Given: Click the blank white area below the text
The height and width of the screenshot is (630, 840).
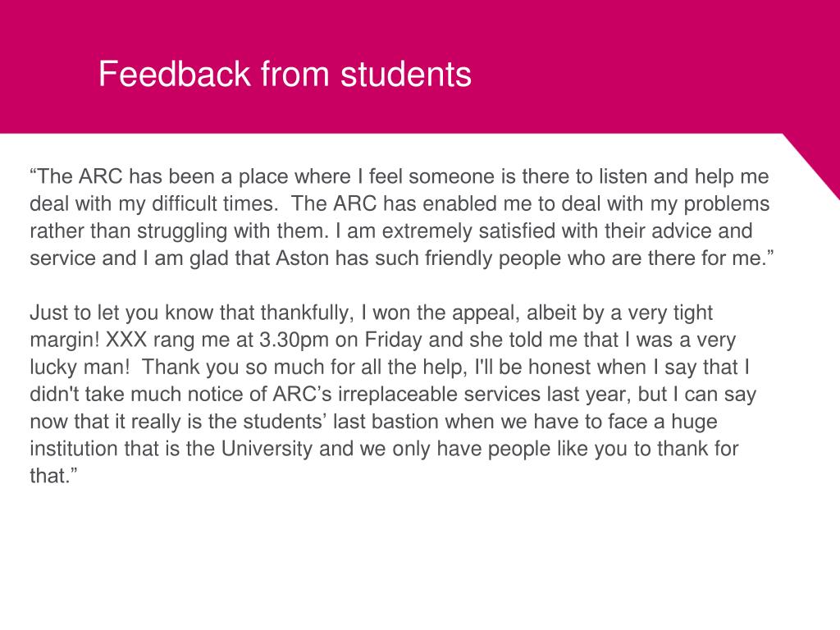Looking at the screenshot, I should point(420,557).
